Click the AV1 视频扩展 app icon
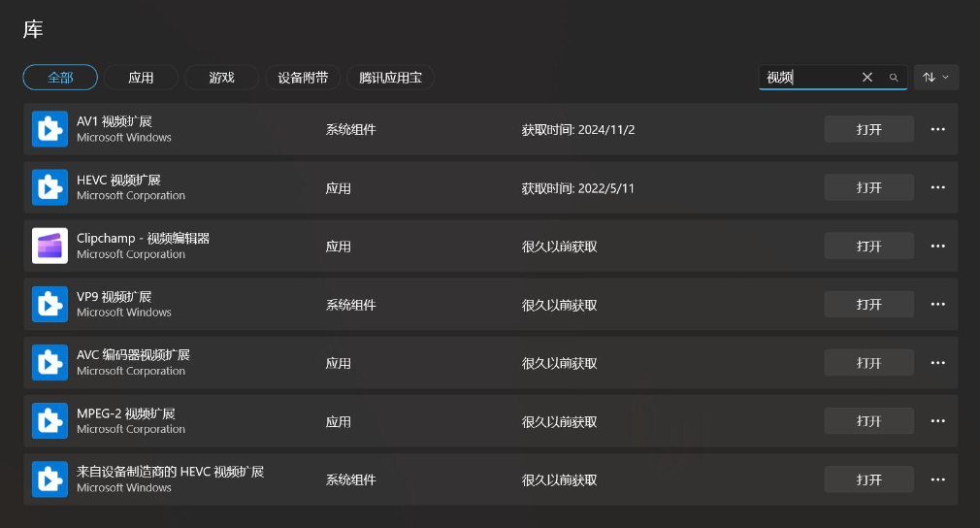Viewport: 980px width, 528px height. [50, 129]
